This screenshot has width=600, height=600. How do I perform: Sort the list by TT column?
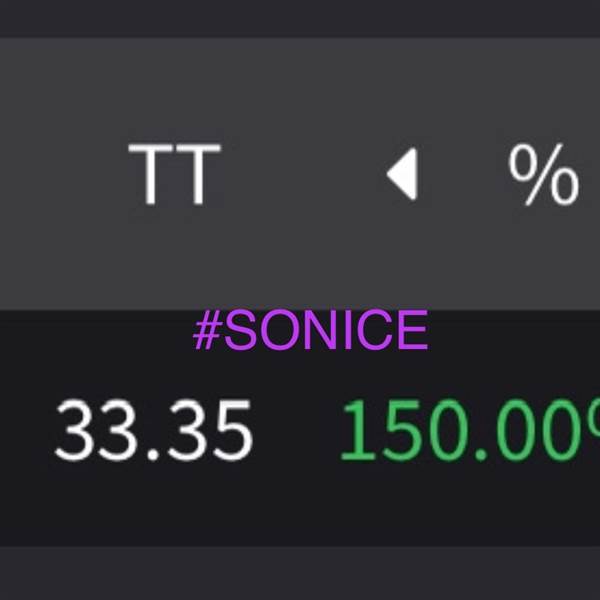click(174, 175)
